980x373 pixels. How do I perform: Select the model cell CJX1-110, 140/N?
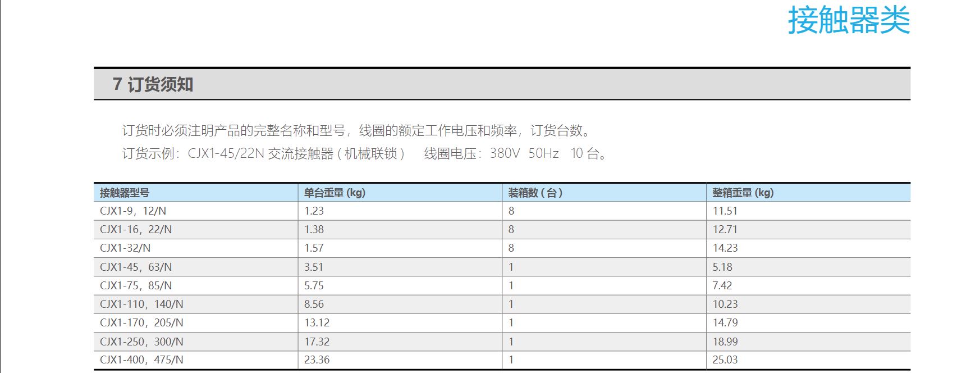[x=141, y=304]
